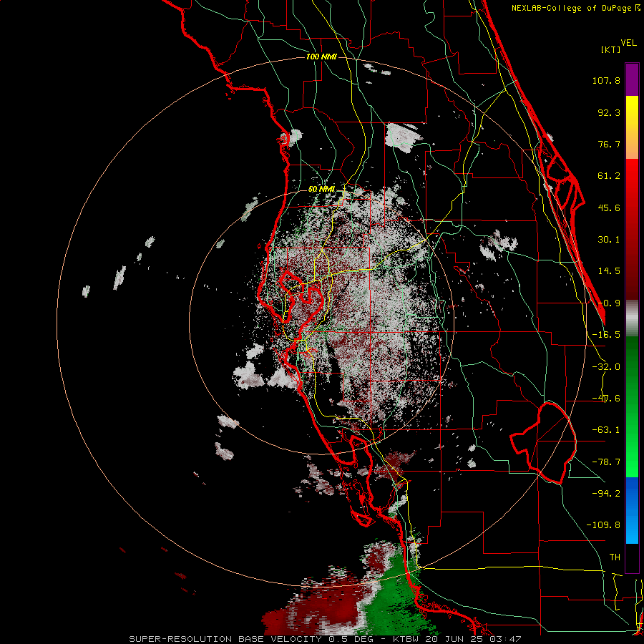Click the gray near-zero band in legend

pos(632,318)
